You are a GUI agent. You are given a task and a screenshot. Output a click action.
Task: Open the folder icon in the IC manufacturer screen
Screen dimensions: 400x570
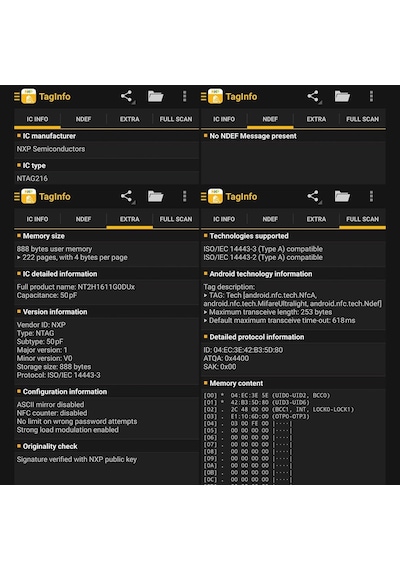[x=155, y=96]
